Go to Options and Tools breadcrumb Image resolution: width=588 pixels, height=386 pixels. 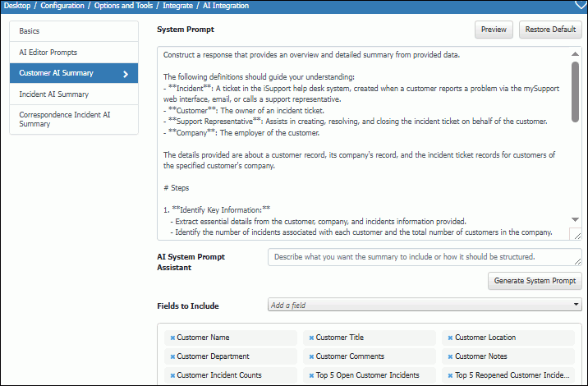pos(123,6)
